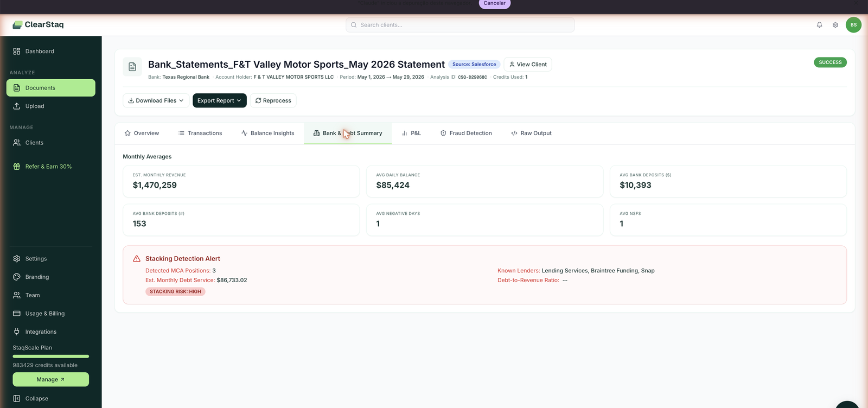Expand the Download Files dropdown
Screen dimensions: 868x408
(x=156, y=100)
